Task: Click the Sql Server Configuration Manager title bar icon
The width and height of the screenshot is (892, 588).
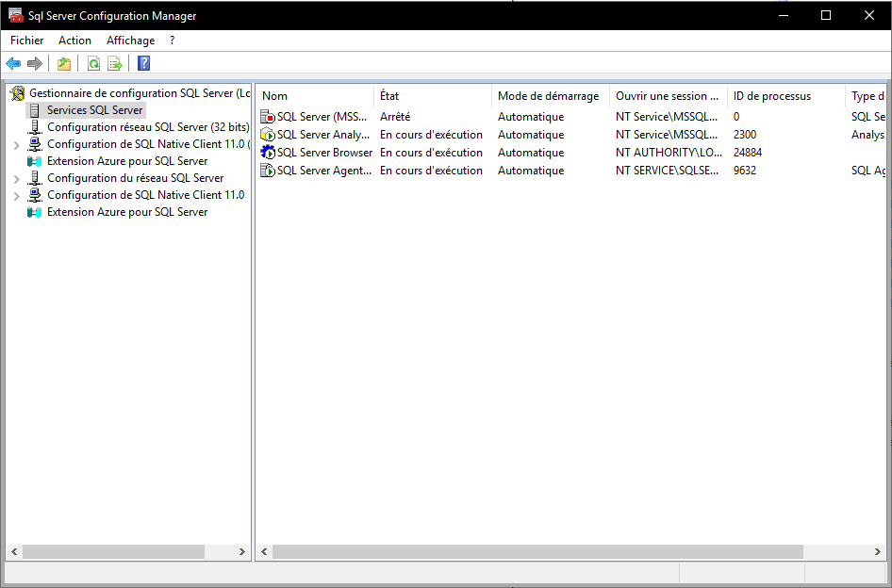Action: click(15, 15)
